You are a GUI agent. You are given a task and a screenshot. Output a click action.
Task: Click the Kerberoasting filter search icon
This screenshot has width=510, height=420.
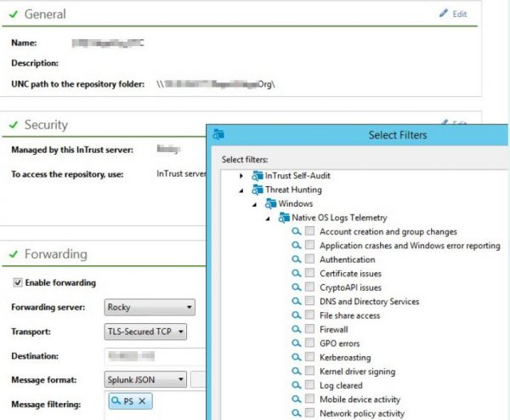(x=297, y=358)
